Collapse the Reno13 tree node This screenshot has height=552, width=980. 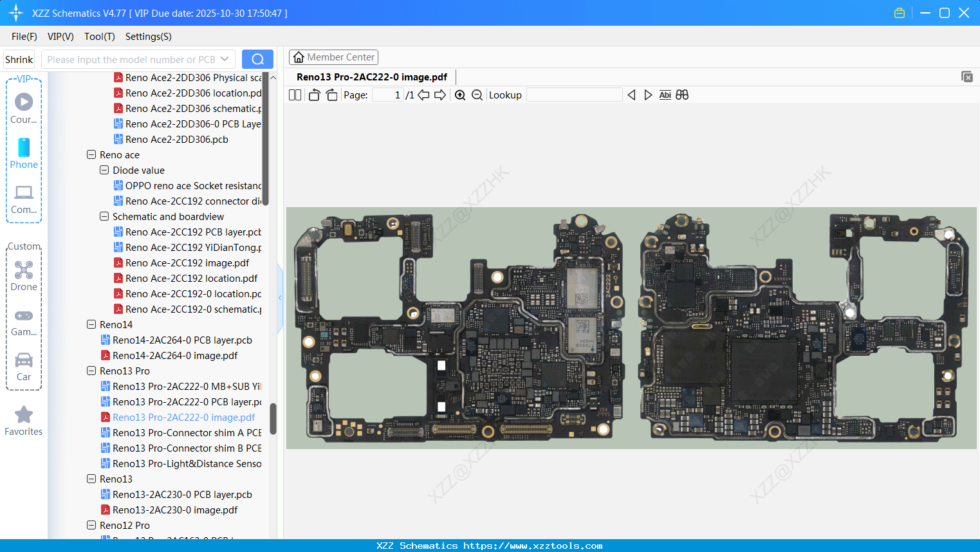[91, 479]
